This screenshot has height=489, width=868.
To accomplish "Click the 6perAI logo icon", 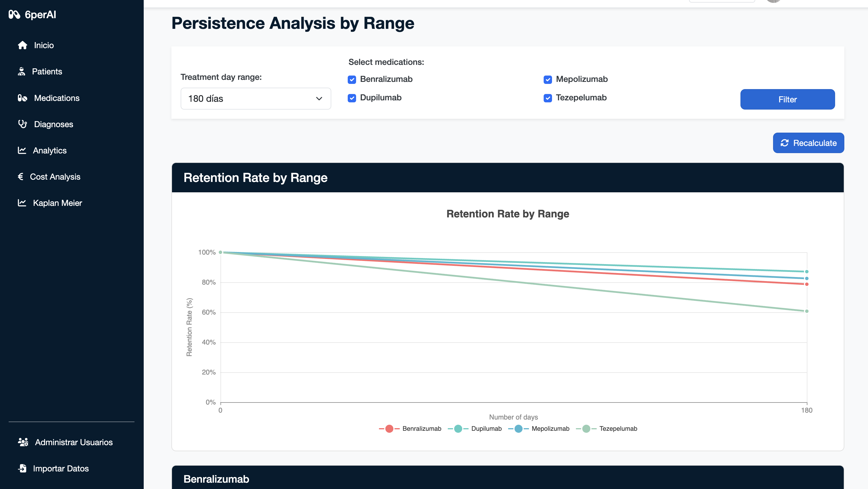I will pos(14,14).
